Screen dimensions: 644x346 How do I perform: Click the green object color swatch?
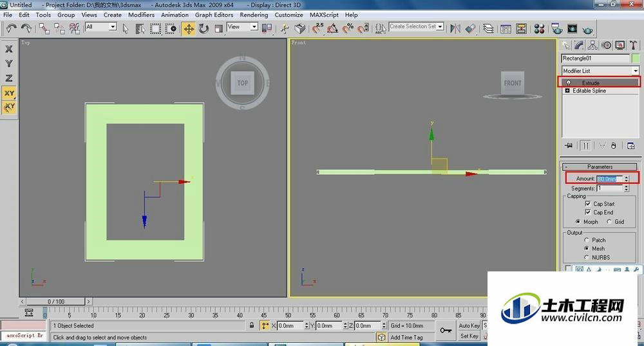[x=636, y=59]
